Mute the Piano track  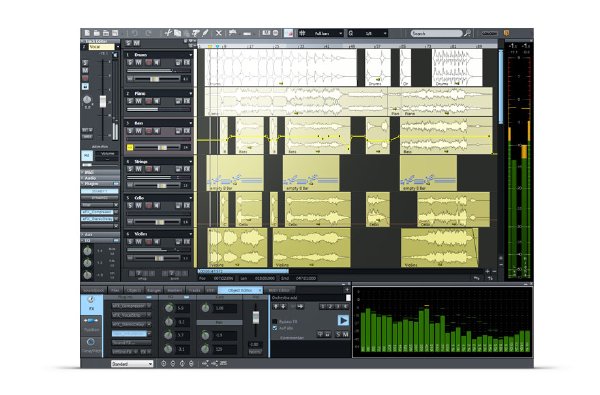tap(138, 101)
